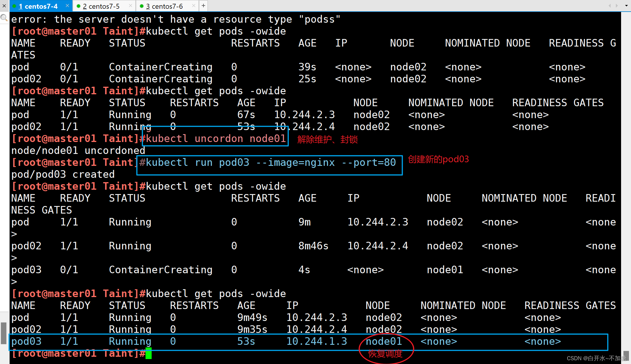Click node01 in the pod03 Running row
The width and height of the screenshot is (631, 364).
click(384, 341)
